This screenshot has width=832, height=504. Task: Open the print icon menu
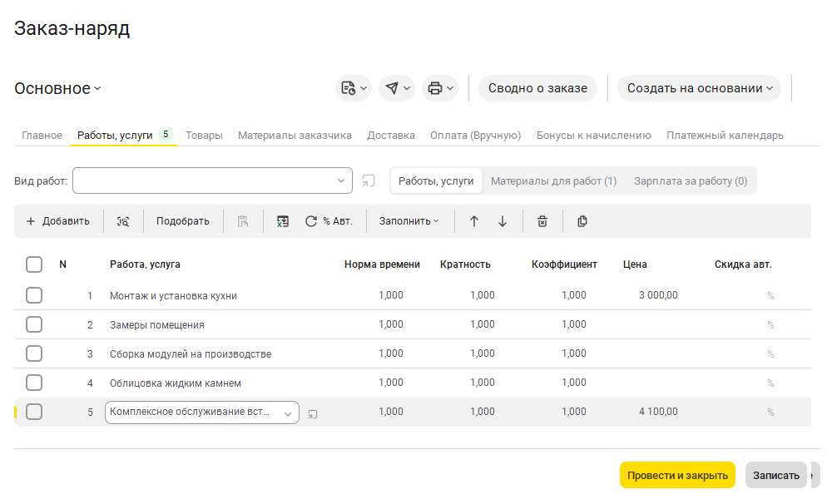point(440,88)
